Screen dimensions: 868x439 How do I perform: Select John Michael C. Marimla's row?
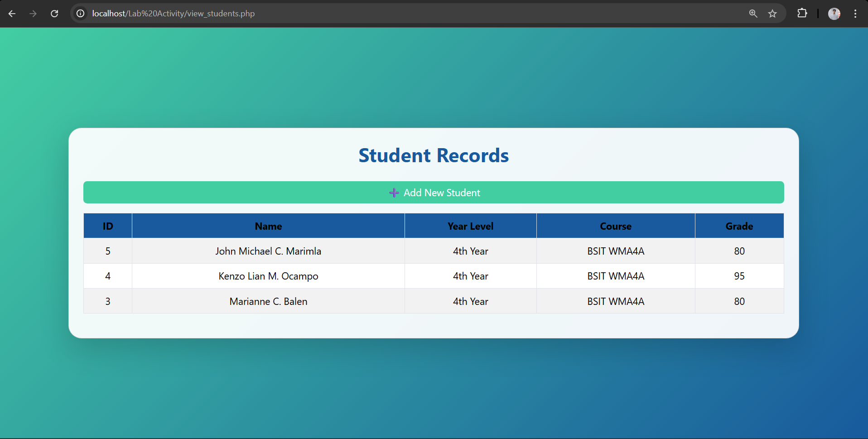pos(268,251)
